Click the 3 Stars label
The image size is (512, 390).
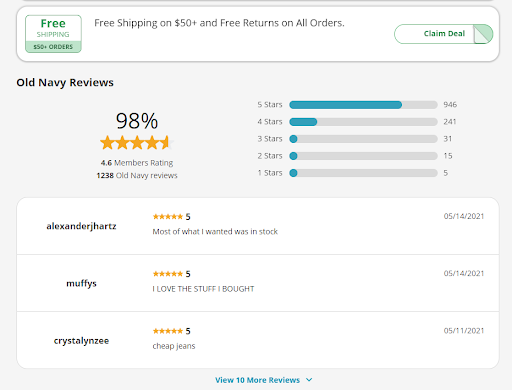(x=270, y=139)
